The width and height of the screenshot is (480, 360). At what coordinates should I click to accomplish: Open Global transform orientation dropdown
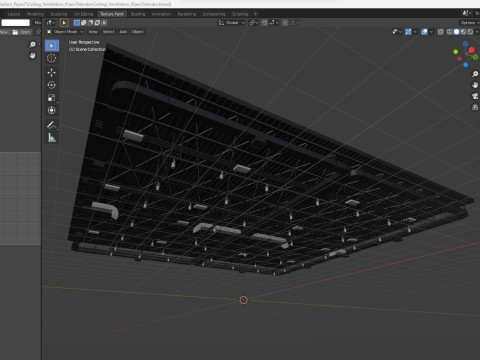[232, 23]
